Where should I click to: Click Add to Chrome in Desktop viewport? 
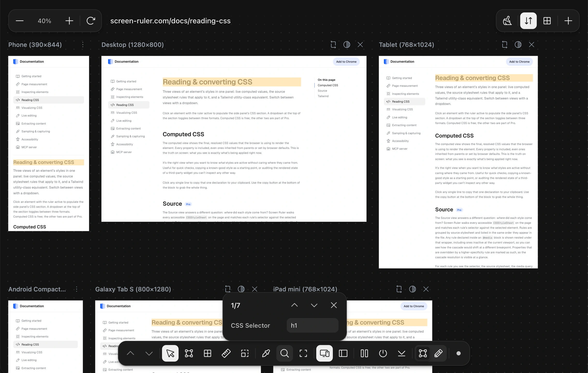click(346, 62)
